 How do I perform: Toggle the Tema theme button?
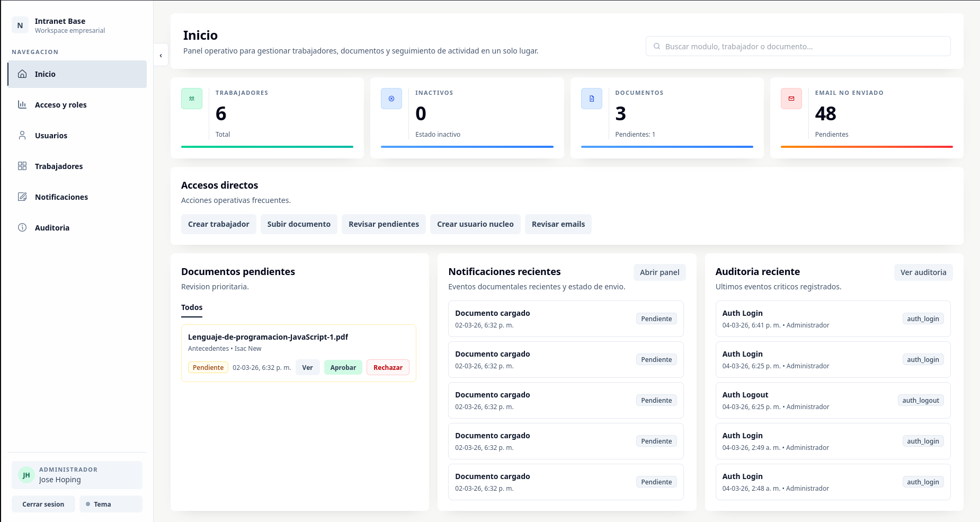111,504
